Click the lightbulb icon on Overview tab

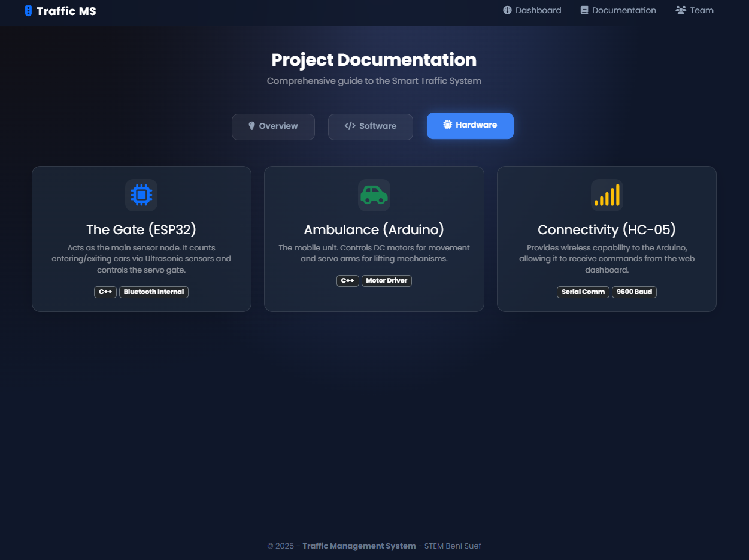(x=251, y=126)
